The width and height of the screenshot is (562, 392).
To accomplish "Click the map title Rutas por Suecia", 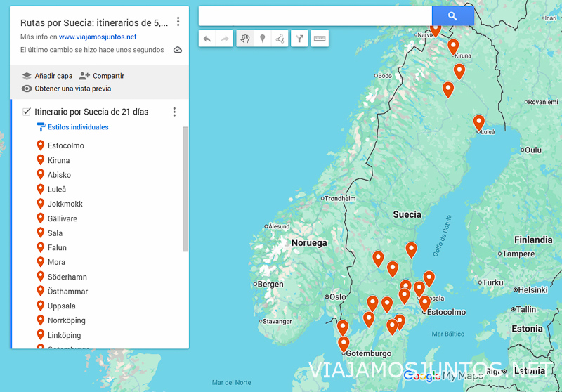I will [x=94, y=23].
